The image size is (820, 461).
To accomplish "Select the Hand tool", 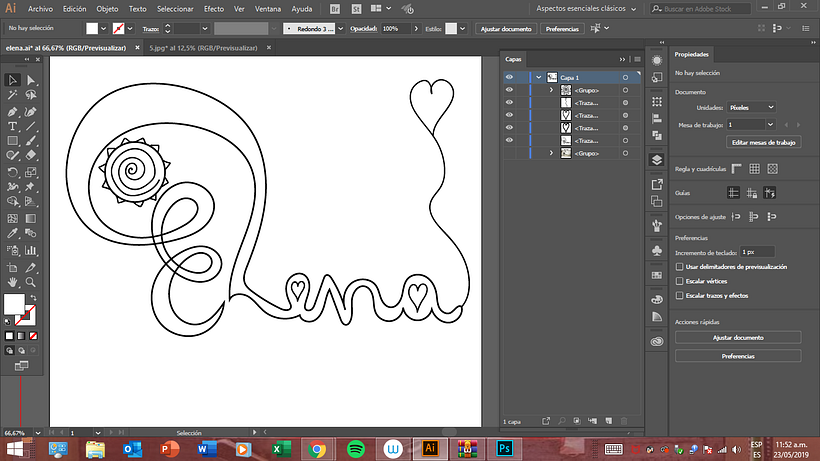I will pos(13,282).
